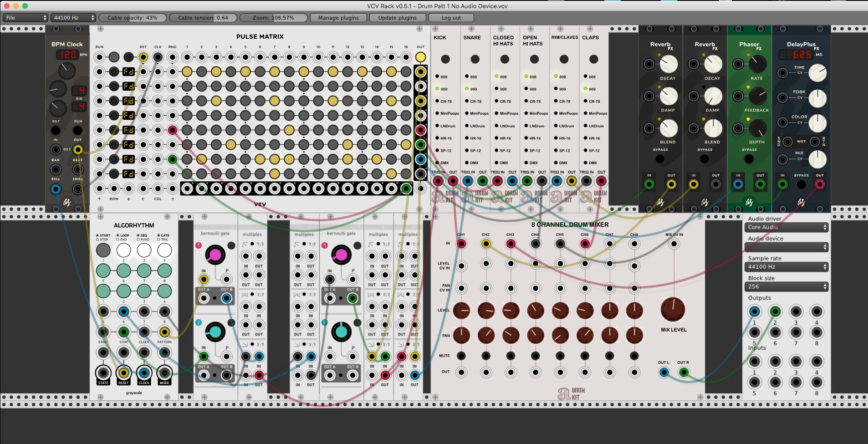The height and width of the screenshot is (444, 868).
Task: Toggle the RUN button on BPM Clock
Action: [x=78, y=131]
